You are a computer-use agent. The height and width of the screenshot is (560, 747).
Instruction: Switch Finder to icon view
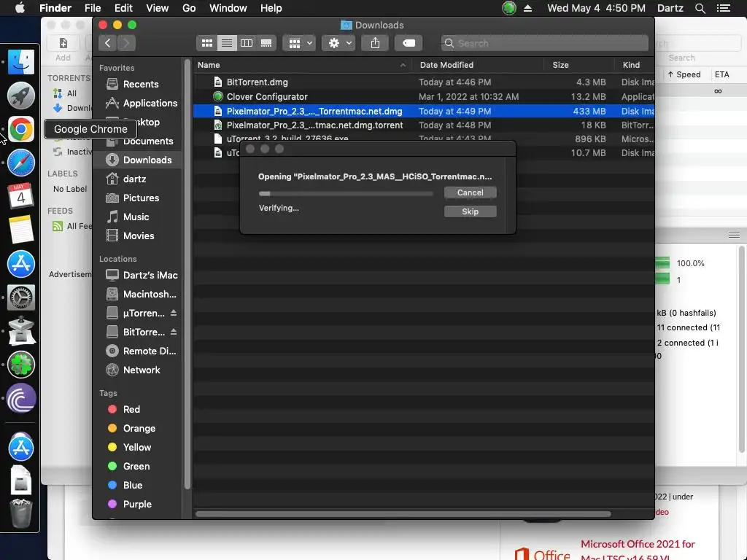pos(206,43)
